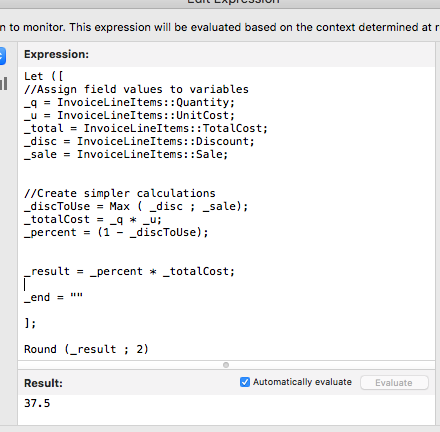Viewport: 440px width, 432px height.
Task: Place cursor on the Let ([ line
Action: [x=44, y=76]
